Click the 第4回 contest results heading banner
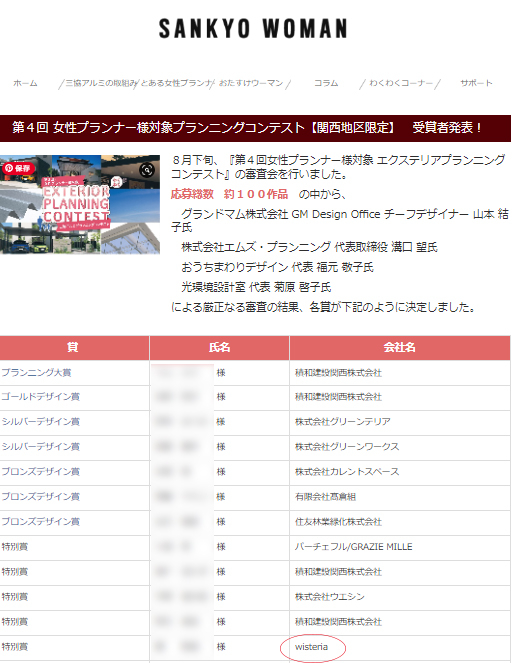 (255, 128)
